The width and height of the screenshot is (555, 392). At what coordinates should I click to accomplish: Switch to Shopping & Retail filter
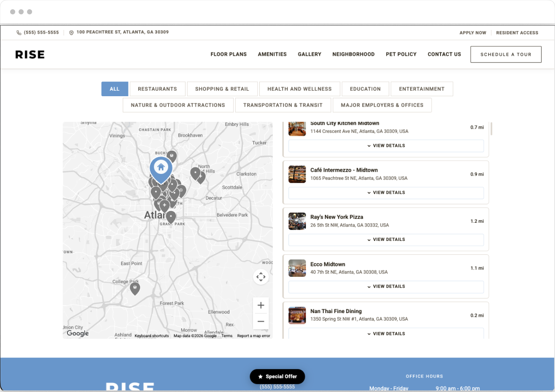[222, 89]
